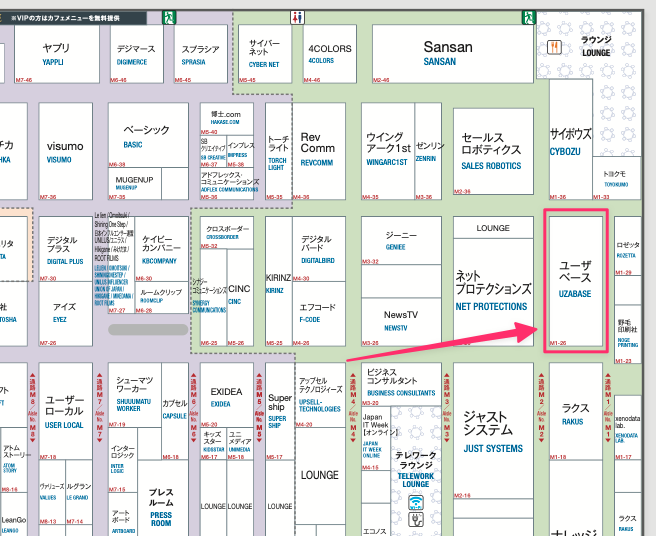Select the xenodata lab booth

[x=628, y=427]
